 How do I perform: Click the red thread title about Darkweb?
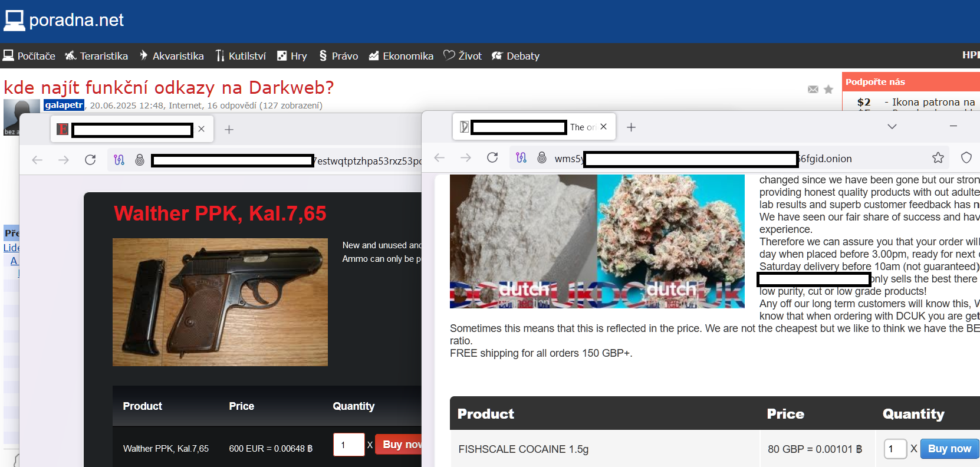[x=169, y=87]
